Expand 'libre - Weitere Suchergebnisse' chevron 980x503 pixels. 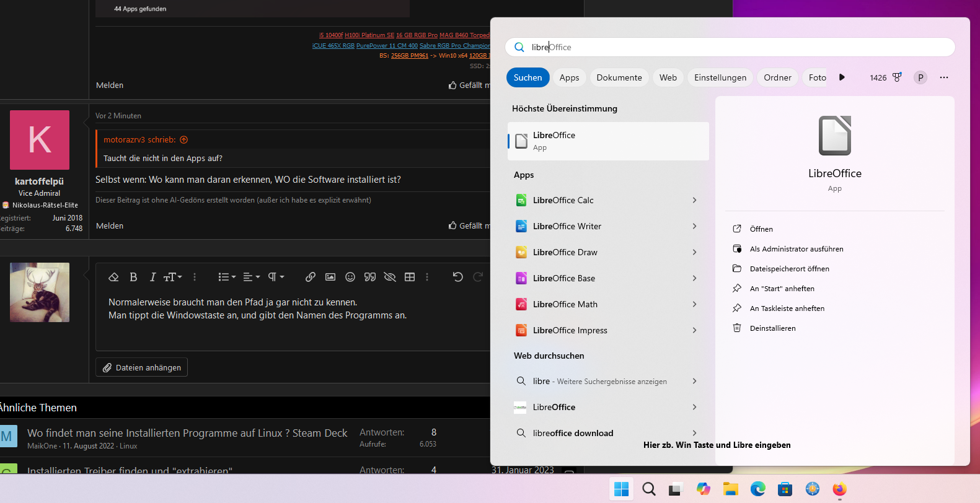tap(694, 381)
